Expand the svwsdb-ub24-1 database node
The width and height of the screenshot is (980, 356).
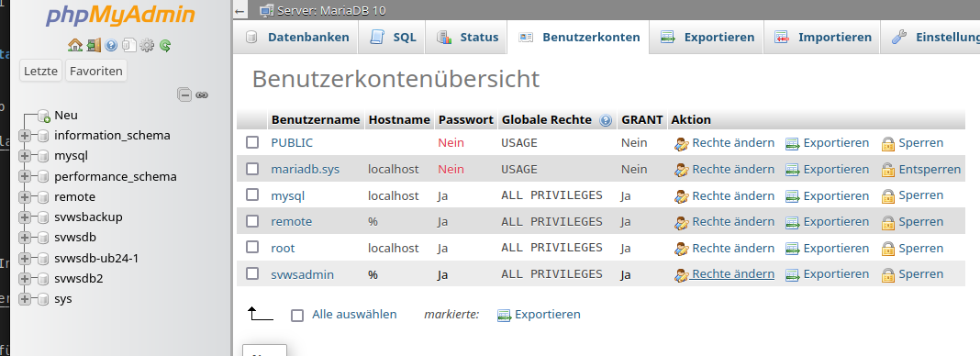tap(25, 259)
